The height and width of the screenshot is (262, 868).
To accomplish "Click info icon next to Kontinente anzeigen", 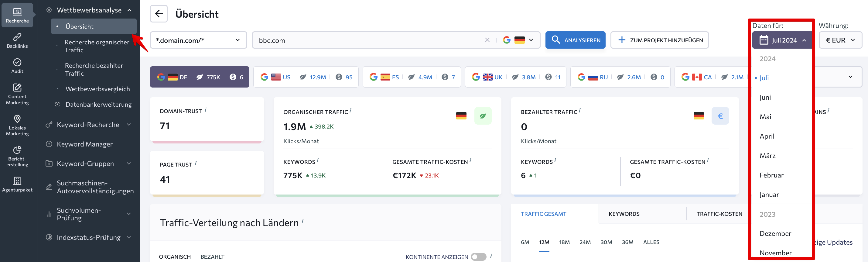I will click(491, 256).
